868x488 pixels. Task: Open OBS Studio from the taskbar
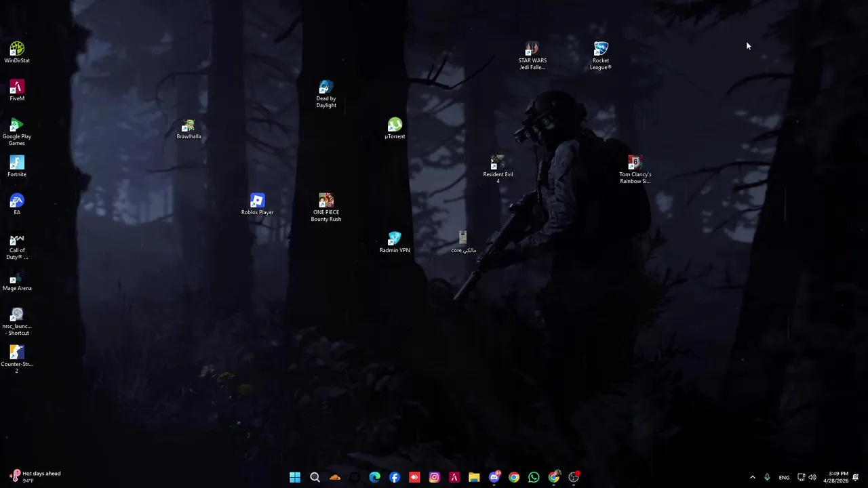[574, 477]
